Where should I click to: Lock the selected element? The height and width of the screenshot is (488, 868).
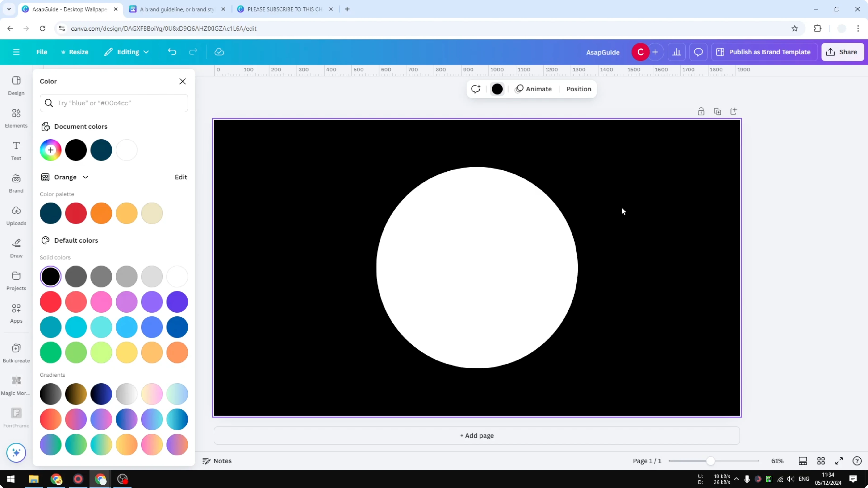point(701,111)
